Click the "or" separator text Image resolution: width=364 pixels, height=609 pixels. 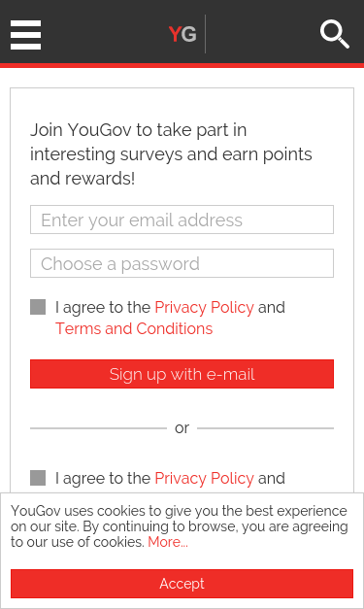tap(182, 428)
